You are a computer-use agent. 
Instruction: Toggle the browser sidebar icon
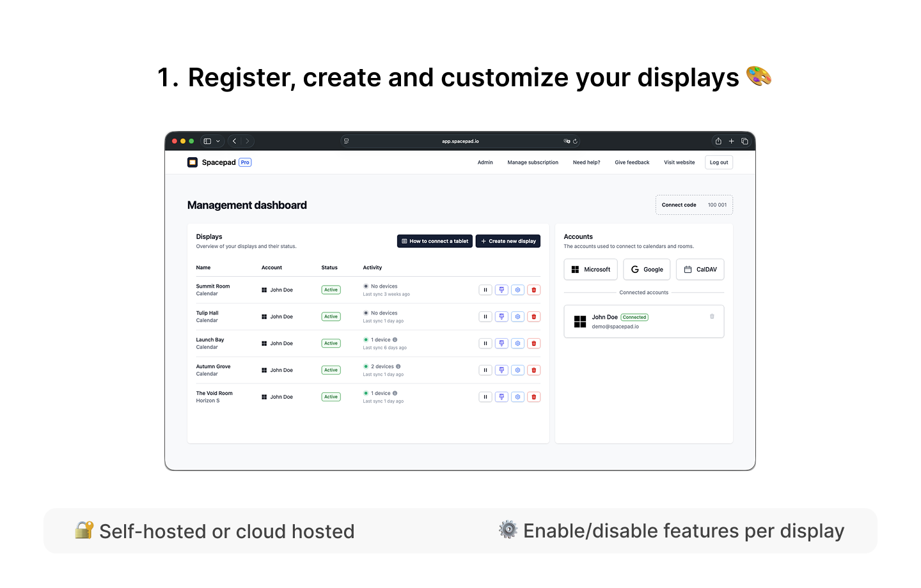[207, 141]
